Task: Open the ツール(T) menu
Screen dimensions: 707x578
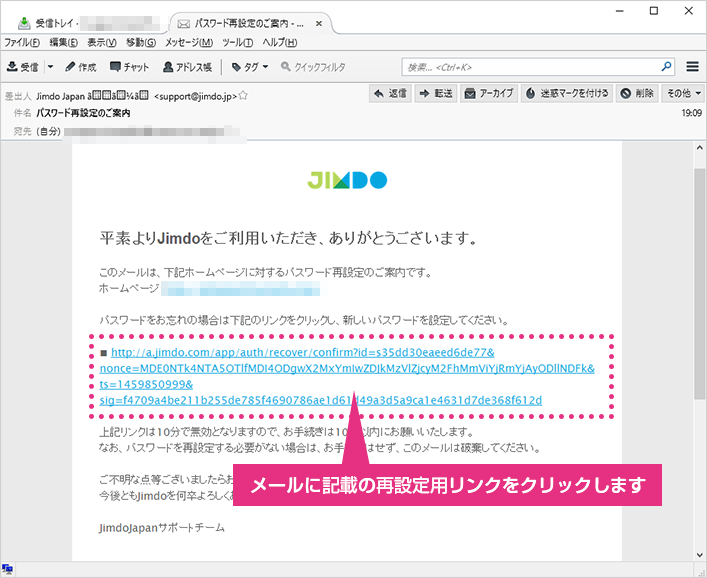Action: pos(237,42)
